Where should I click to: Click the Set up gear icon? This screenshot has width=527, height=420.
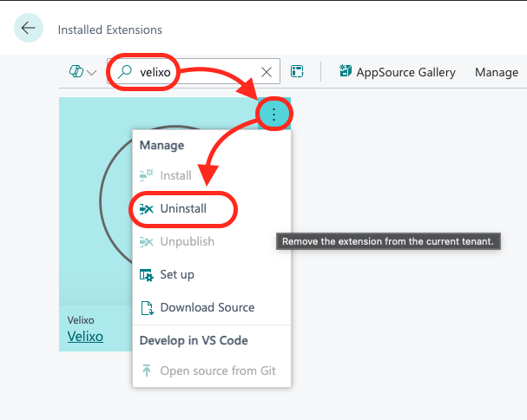146,274
